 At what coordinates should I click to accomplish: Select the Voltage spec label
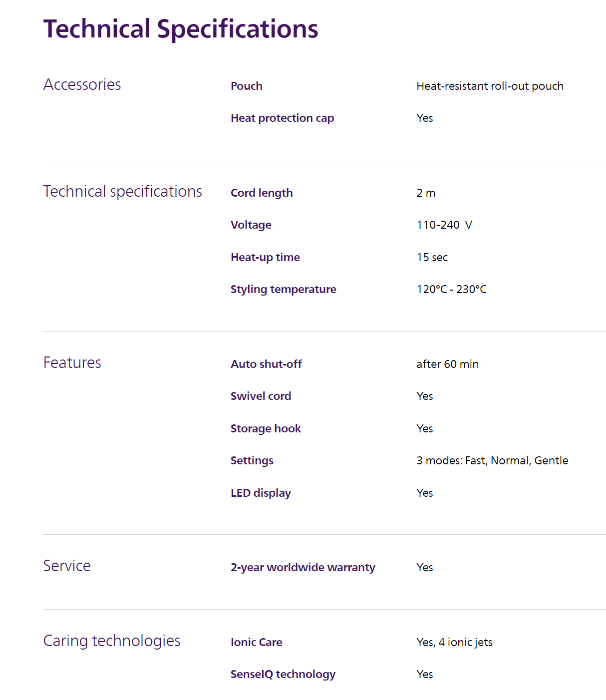click(x=251, y=225)
